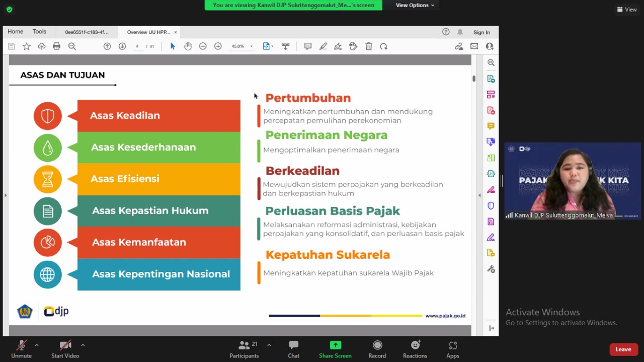Open the 45,8% zoom level dropdown

tap(251, 46)
